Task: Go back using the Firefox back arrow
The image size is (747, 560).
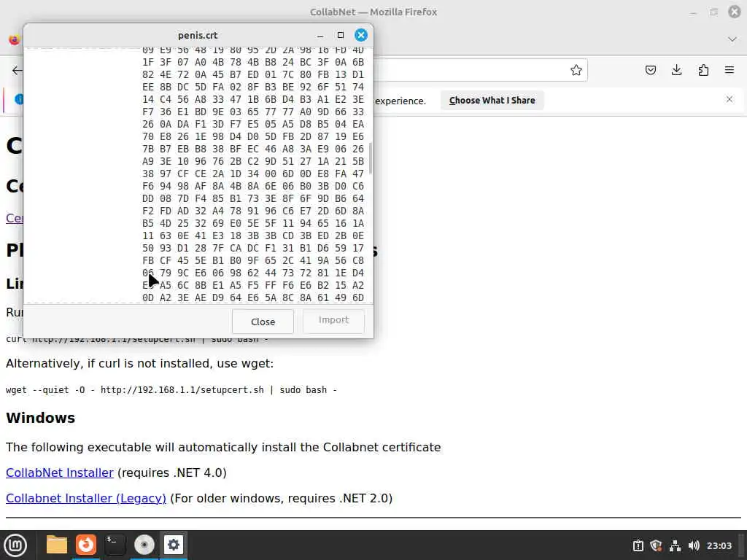Action: [x=18, y=71]
